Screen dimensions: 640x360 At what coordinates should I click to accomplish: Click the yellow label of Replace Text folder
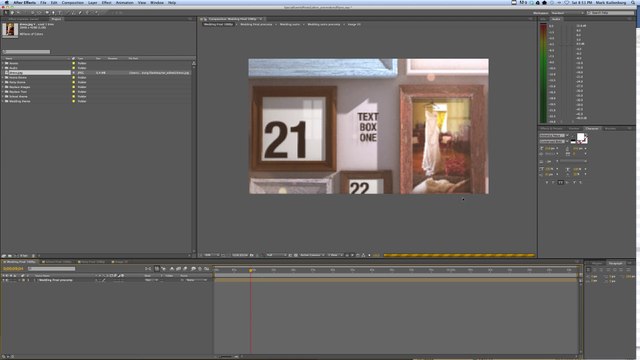(x=73, y=92)
